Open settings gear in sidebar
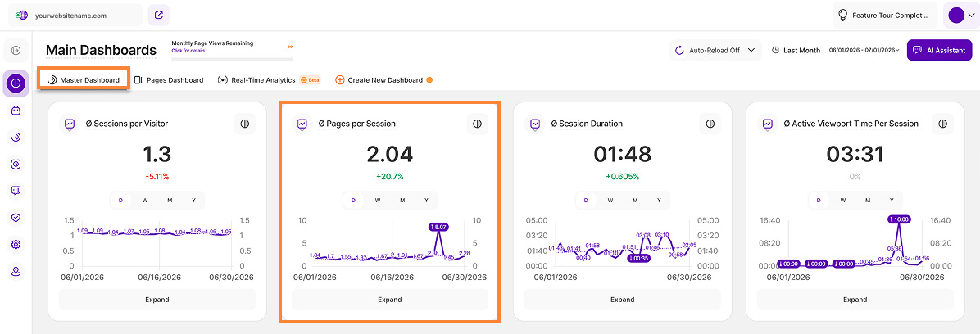Image resolution: width=980 pixels, height=334 pixels. 16,245
